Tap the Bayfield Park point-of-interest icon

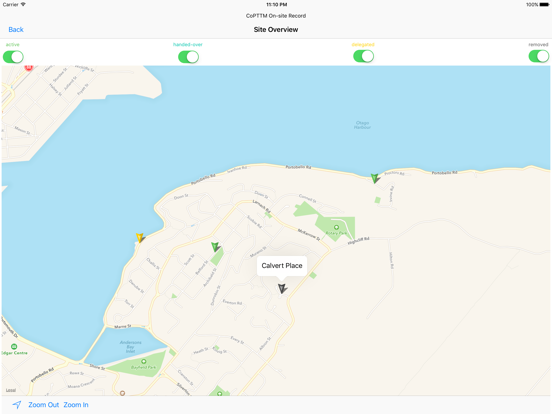144,362
